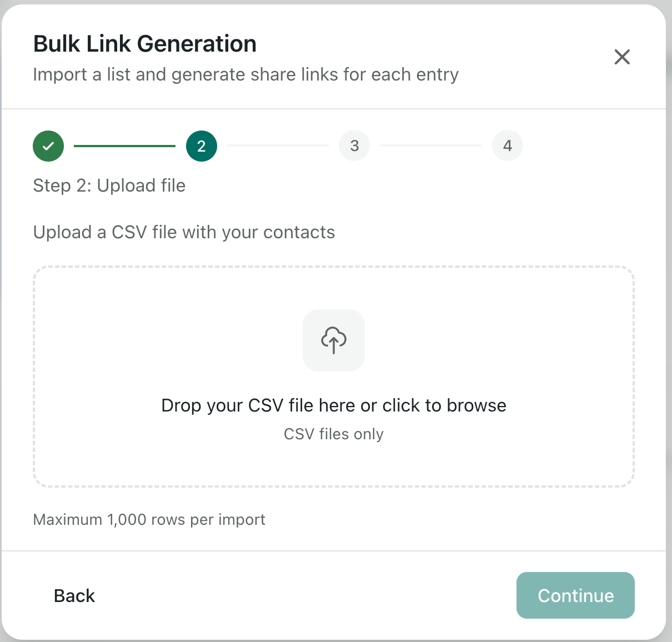Image resolution: width=672 pixels, height=642 pixels.
Task: Click the 'Step 2: Upload file' label
Action: coord(109,185)
